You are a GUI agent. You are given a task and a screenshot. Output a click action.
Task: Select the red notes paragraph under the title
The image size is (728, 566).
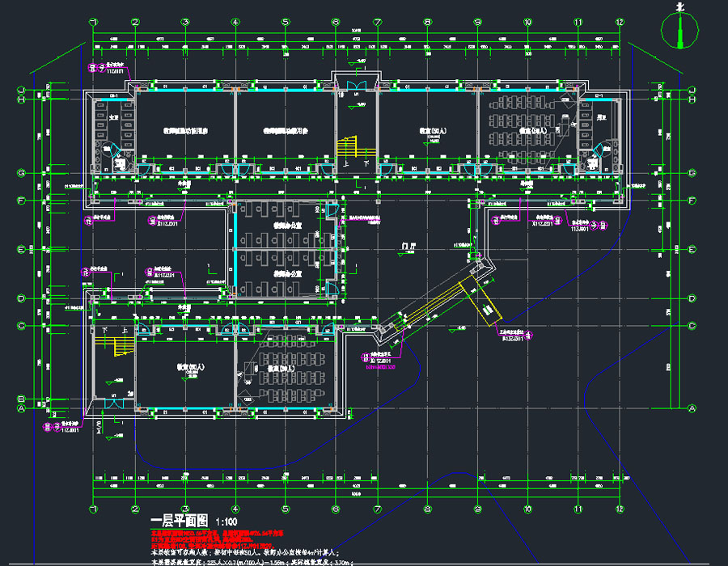tap(216, 540)
